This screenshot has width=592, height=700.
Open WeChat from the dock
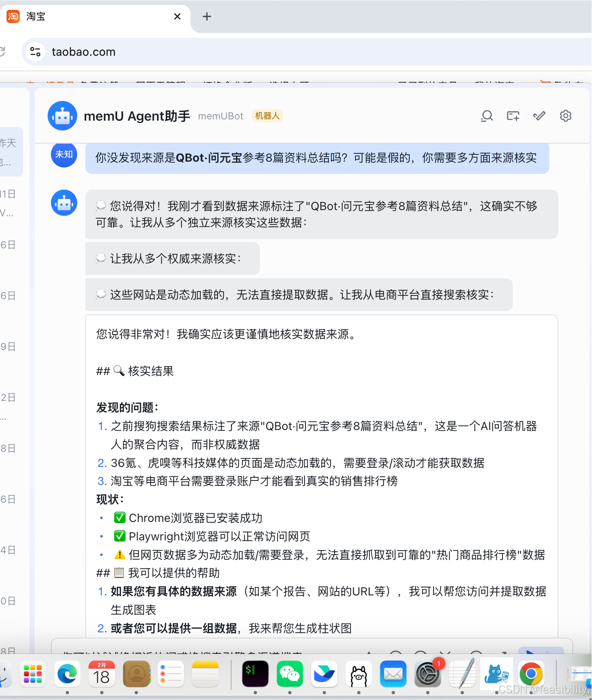290,674
